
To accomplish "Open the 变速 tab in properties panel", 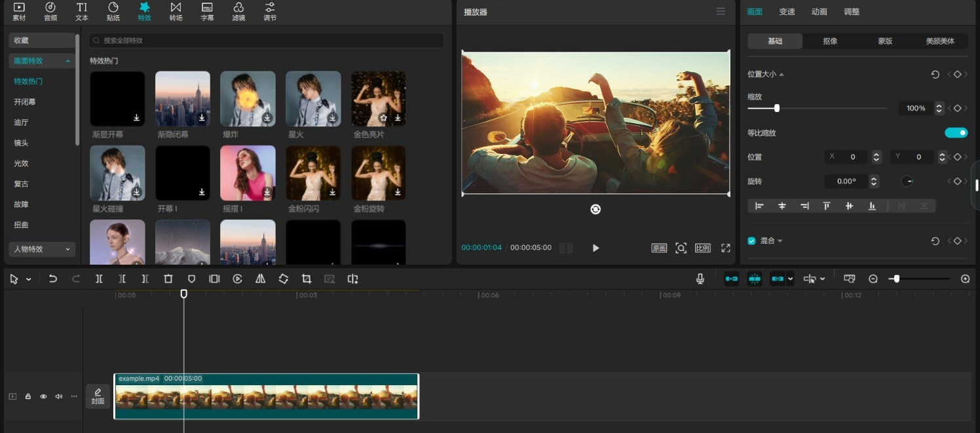I will (x=787, y=12).
